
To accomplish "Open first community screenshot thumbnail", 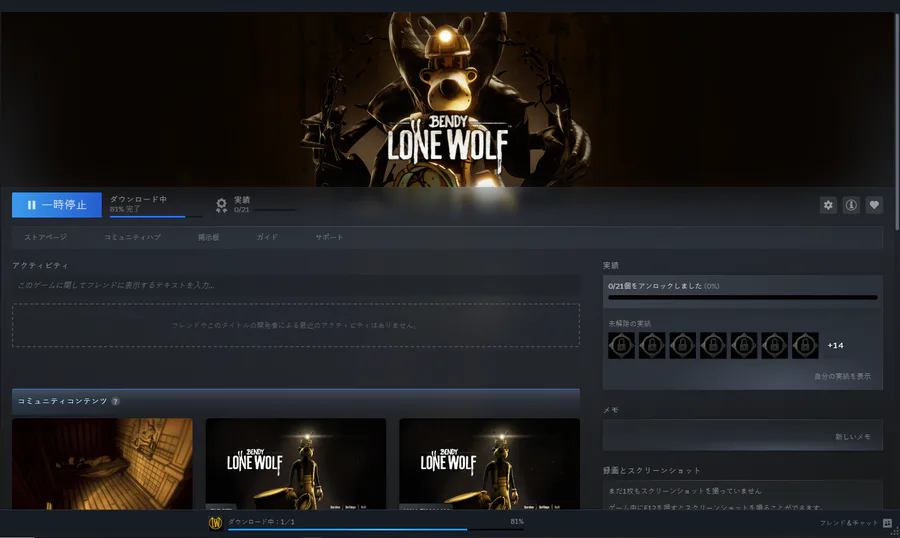I will (x=102, y=464).
